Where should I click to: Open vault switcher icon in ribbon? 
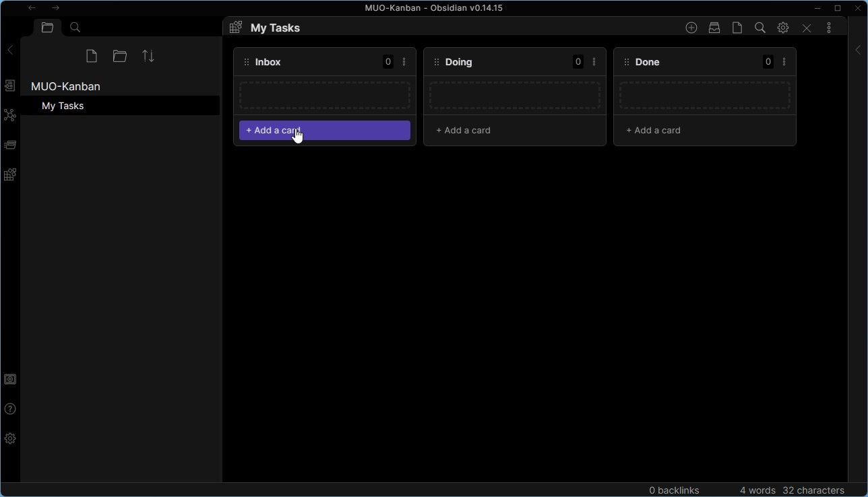[10, 379]
